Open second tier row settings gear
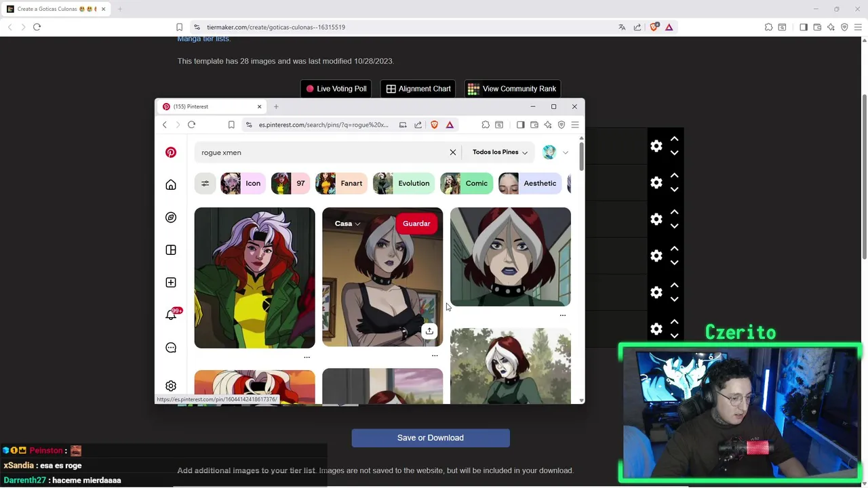Screen dimensions: 868x488 (656, 182)
